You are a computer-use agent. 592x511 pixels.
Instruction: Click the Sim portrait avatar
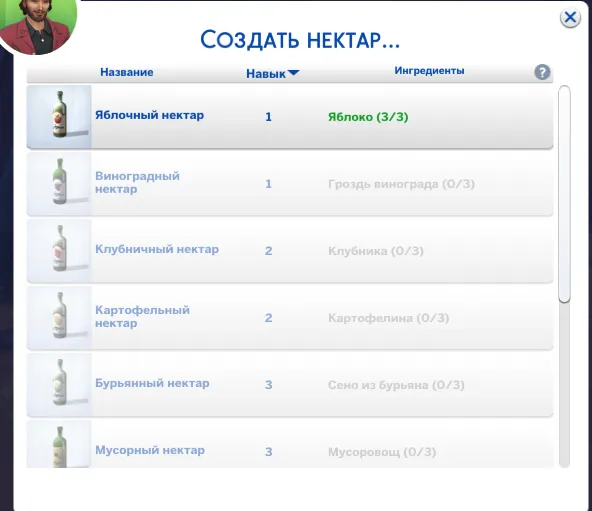[x=37, y=25]
